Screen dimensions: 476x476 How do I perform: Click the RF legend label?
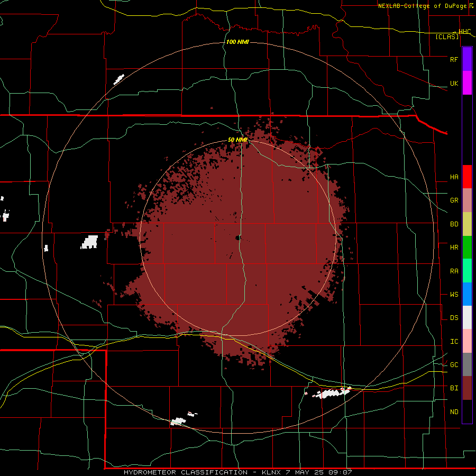tap(454, 59)
